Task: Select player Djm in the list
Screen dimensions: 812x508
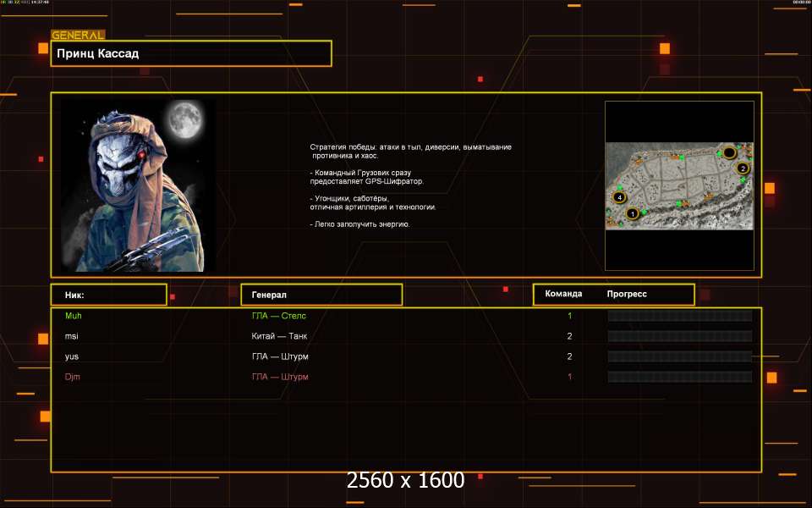Action: [x=73, y=377]
